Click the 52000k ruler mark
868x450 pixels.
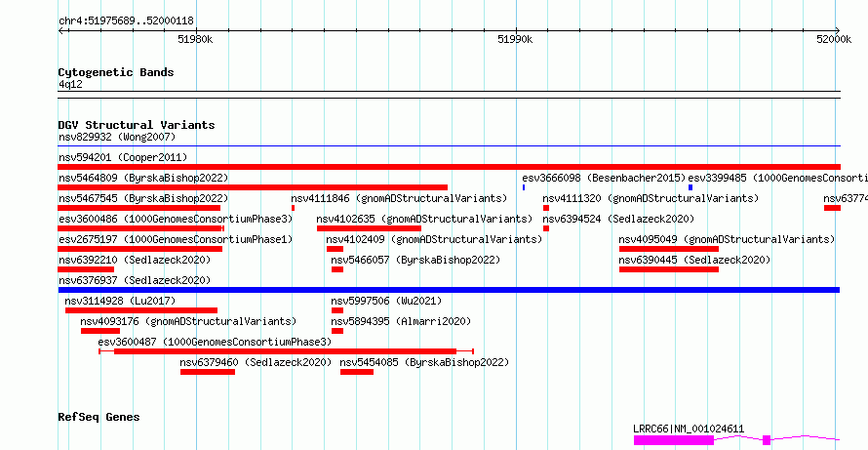834,39
